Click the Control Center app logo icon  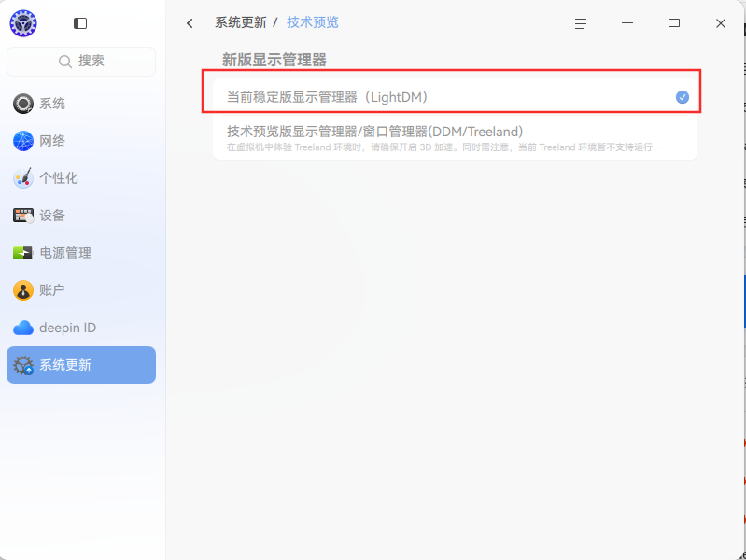click(x=22, y=22)
